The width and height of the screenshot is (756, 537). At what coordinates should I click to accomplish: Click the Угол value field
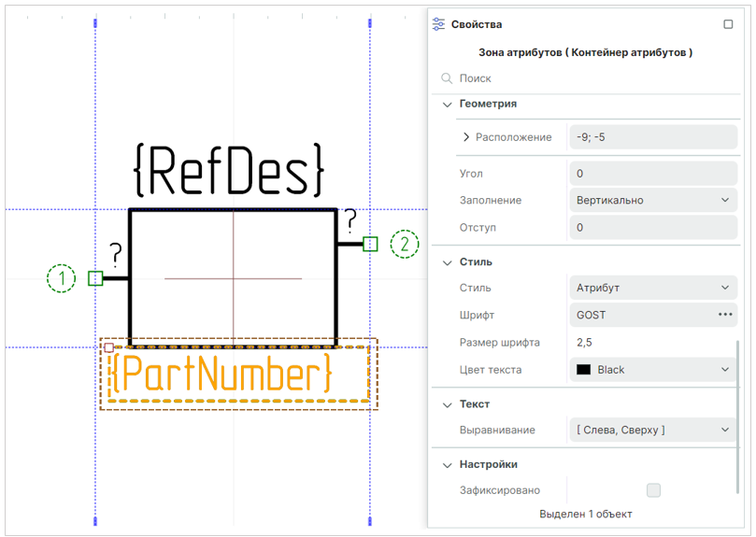[652, 174]
